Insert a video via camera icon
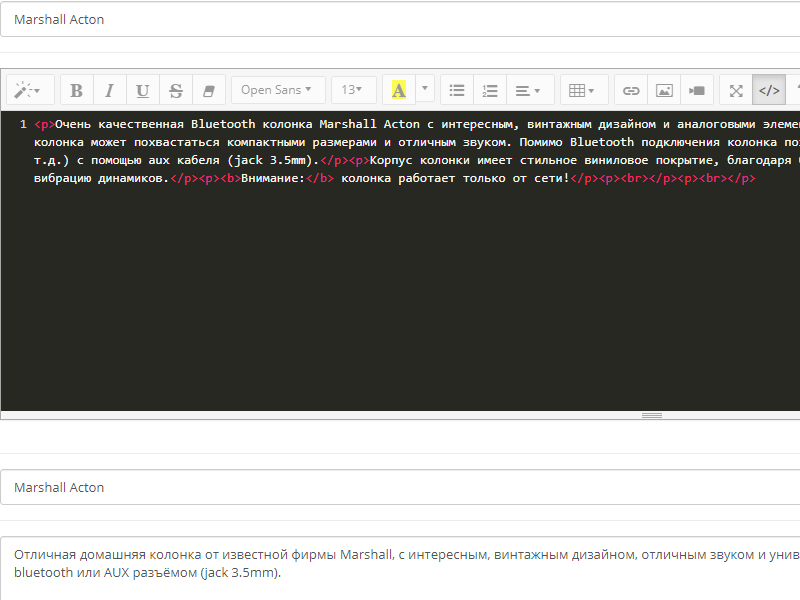 pyautogui.click(x=697, y=90)
